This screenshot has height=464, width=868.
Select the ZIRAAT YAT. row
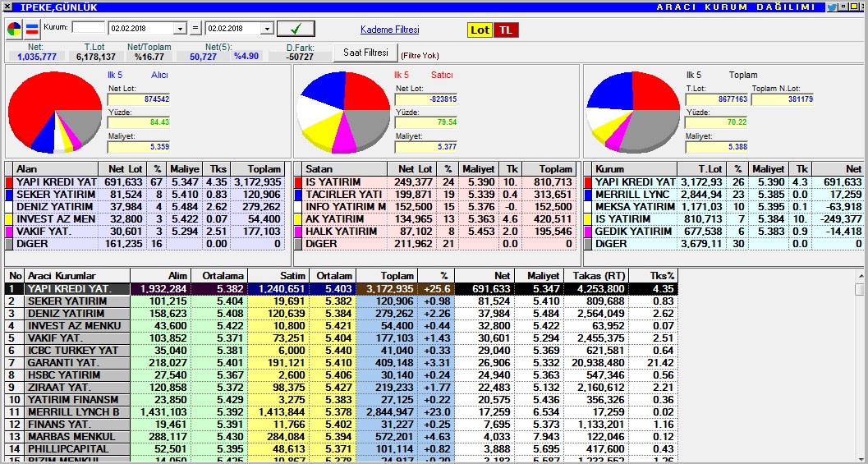pos(341,388)
